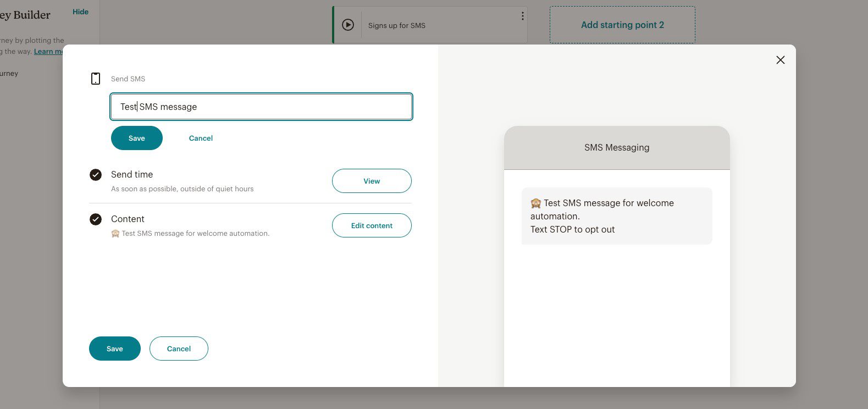868x409 pixels.
Task: Click the phone icon beside Send SMS
Action: [x=96, y=79]
